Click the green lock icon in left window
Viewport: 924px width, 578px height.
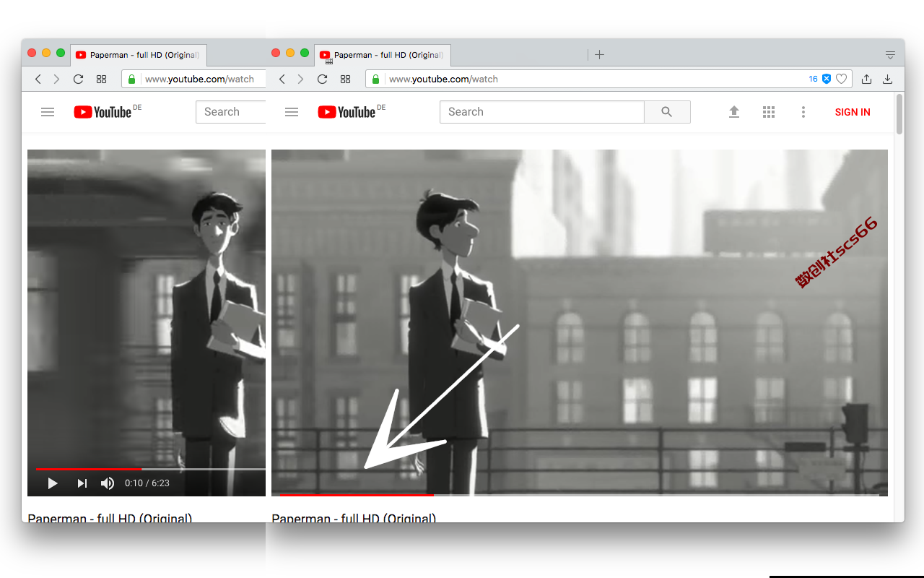(131, 79)
